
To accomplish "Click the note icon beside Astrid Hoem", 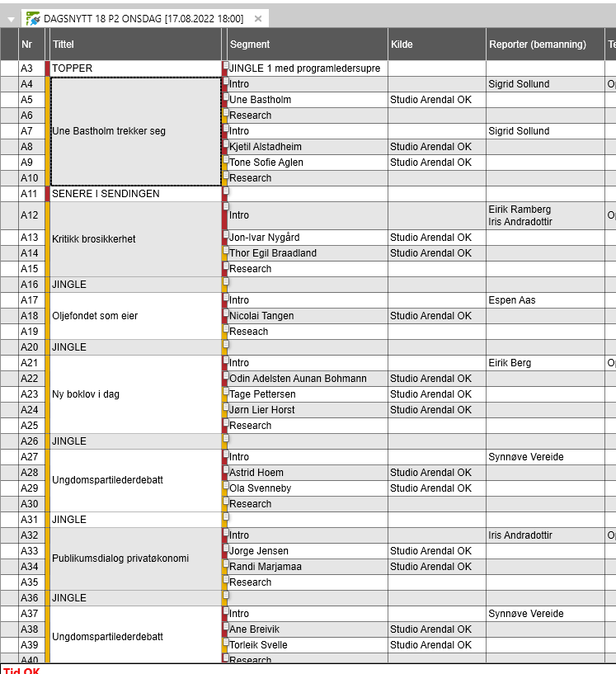I will pyautogui.click(x=225, y=470).
